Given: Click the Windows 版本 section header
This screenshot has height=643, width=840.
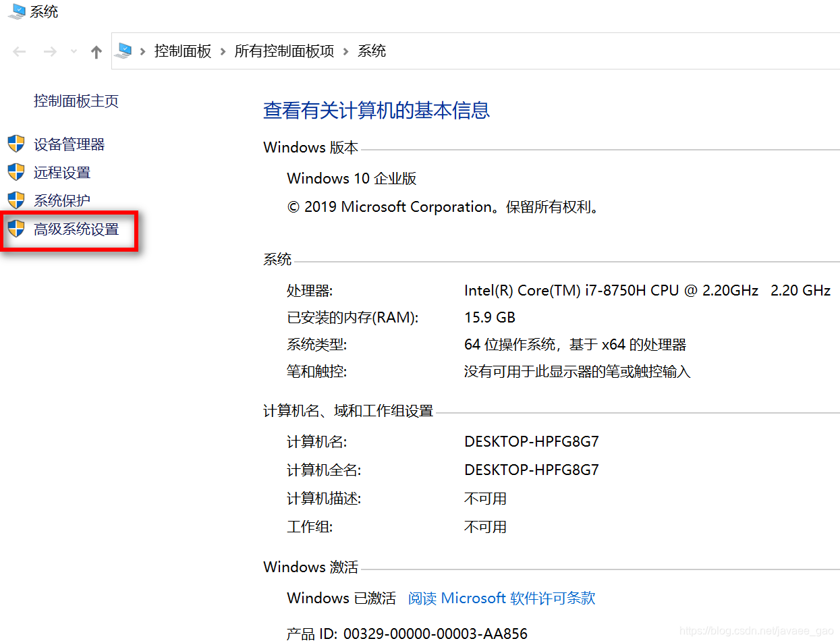Looking at the screenshot, I should 311,148.
